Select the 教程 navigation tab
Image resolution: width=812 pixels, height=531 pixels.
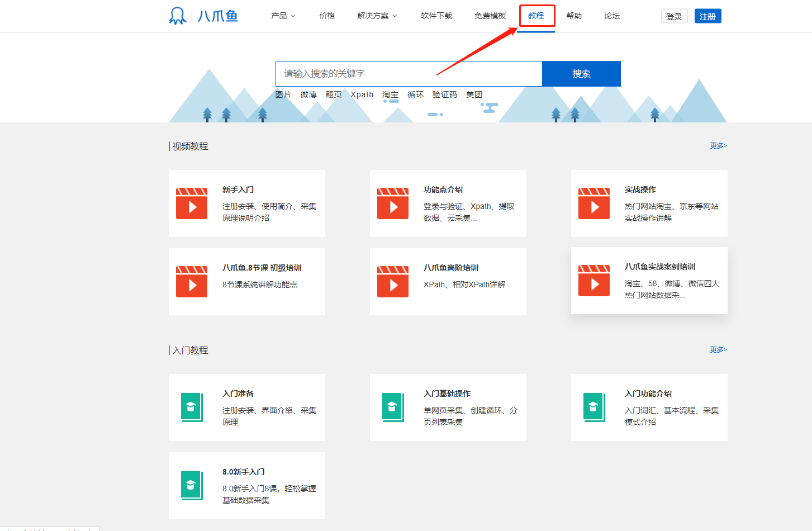pos(536,16)
